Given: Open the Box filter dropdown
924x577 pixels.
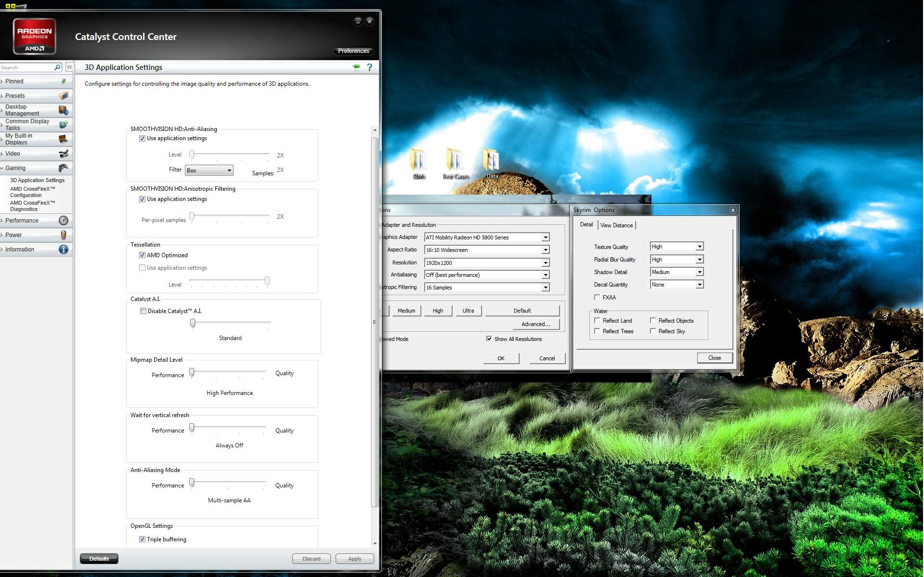Looking at the screenshot, I should (209, 170).
